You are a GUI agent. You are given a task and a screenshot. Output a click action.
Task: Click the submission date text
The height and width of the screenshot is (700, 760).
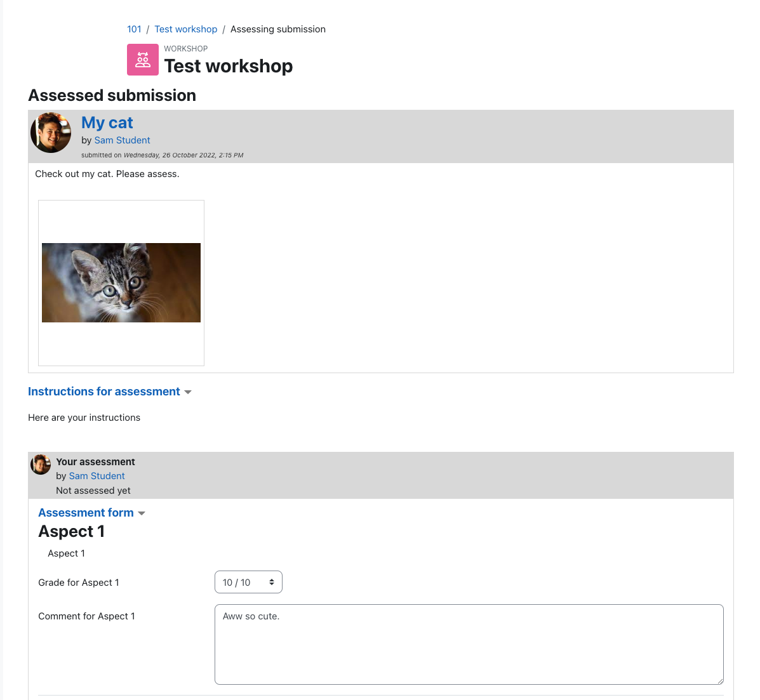tap(183, 155)
